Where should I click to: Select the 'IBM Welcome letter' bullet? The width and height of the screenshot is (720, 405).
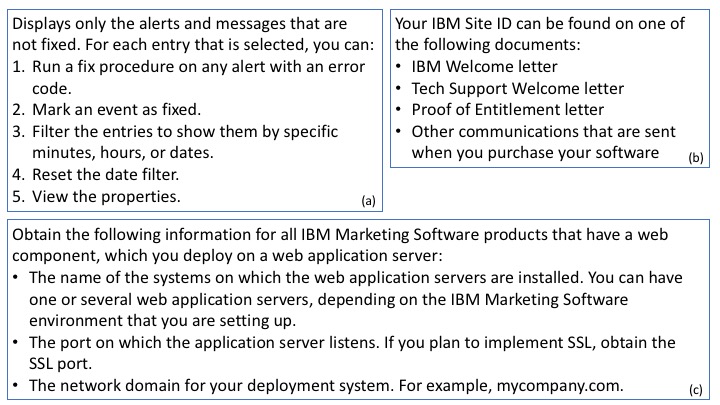tap(484, 67)
